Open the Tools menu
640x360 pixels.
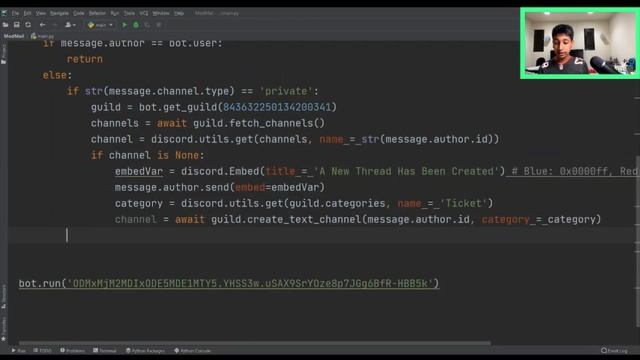[129, 13]
